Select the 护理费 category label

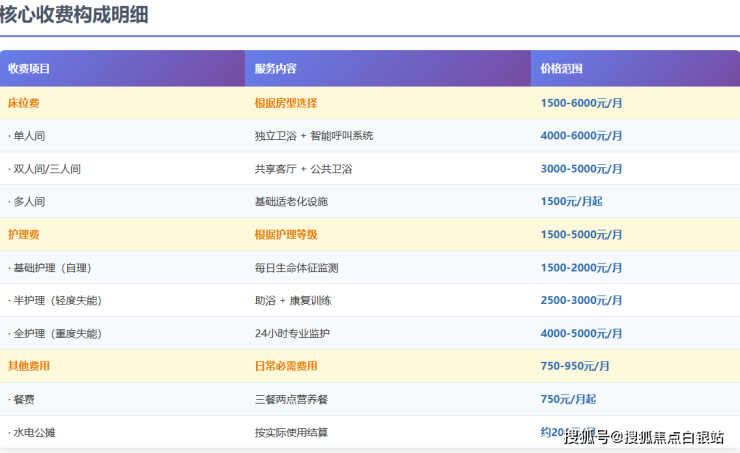[x=24, y=235]
